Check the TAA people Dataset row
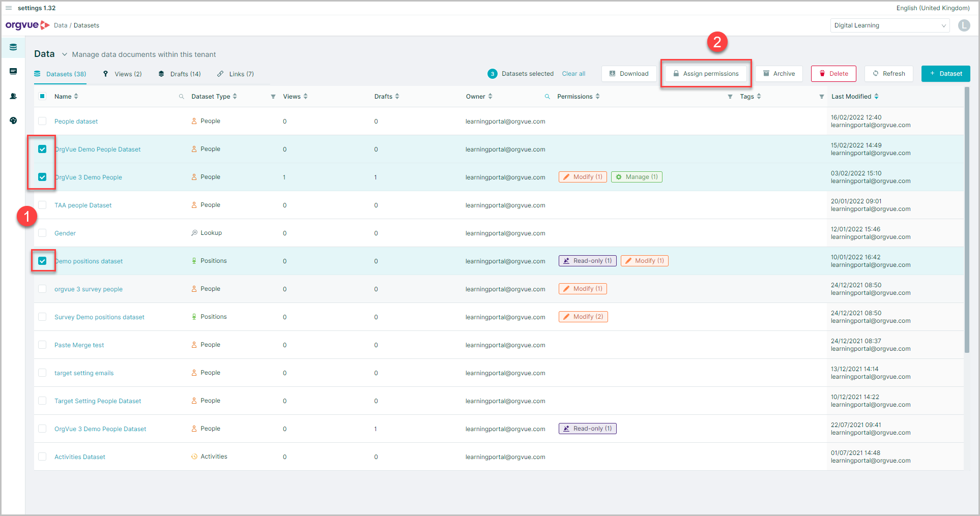This screenshot has width=980, height=516. coord(42,205)
